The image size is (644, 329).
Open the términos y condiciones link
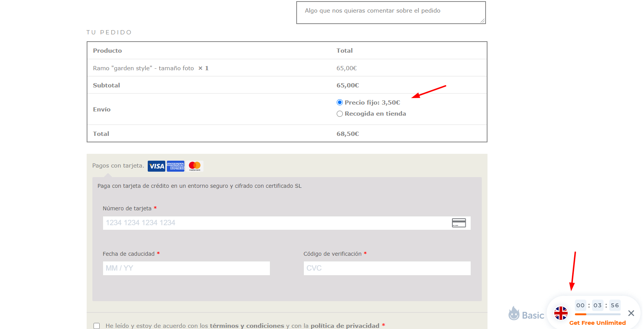coord(247,326)
